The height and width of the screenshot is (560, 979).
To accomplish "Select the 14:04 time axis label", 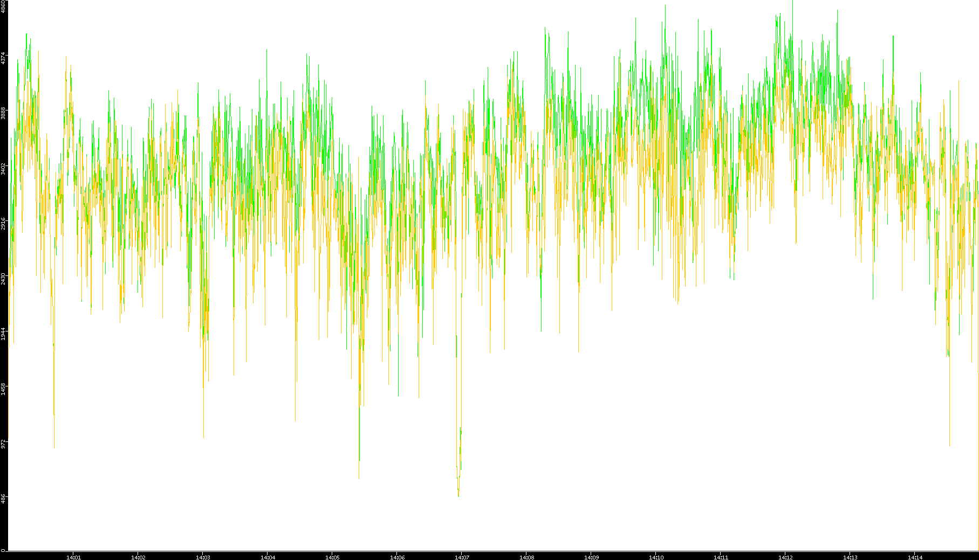I will click(268, 557).
